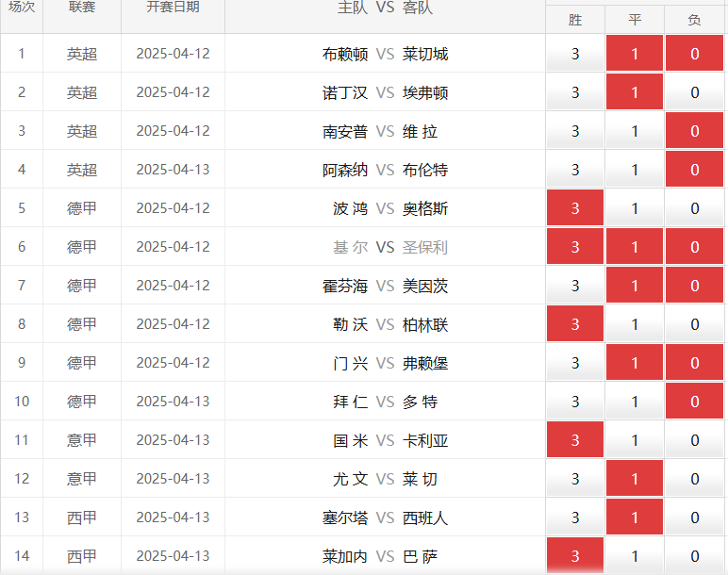Click the 联赛 column header

click(x=82, y=7)
